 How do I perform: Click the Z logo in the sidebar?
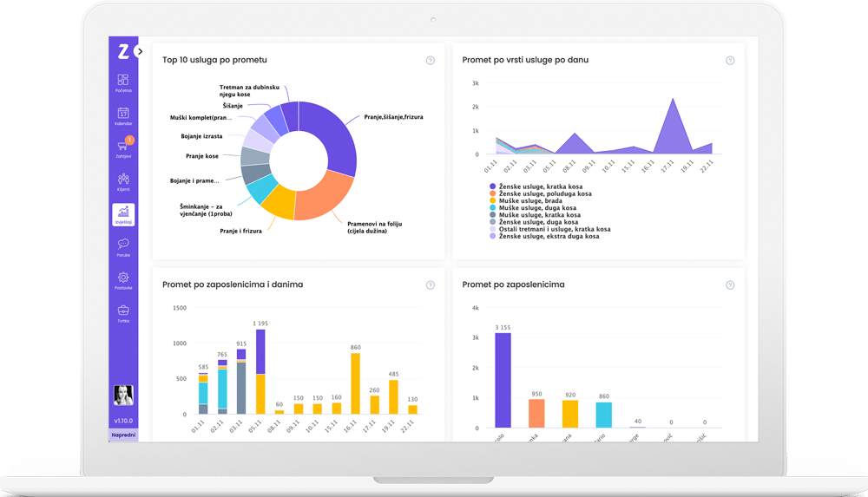[123, 52]
